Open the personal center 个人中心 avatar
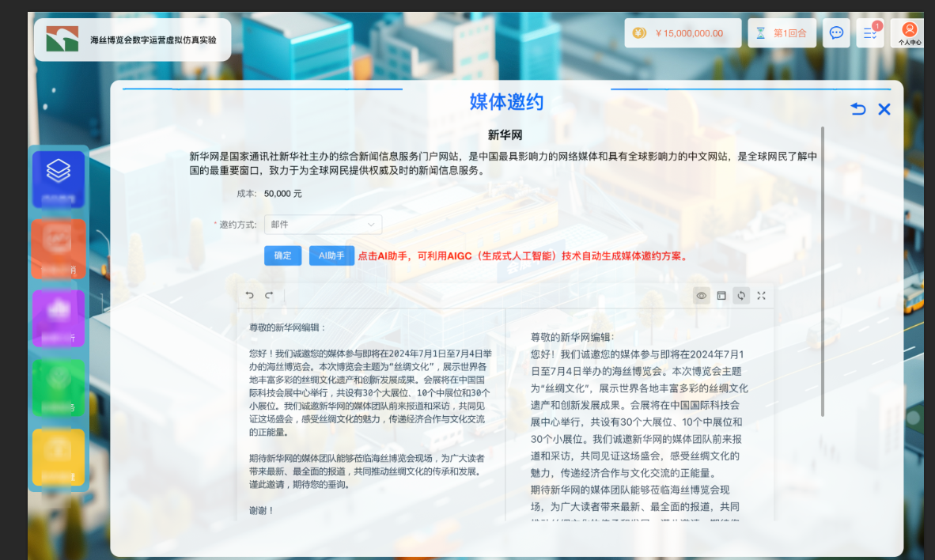935x560 pixels. (909, 32)
